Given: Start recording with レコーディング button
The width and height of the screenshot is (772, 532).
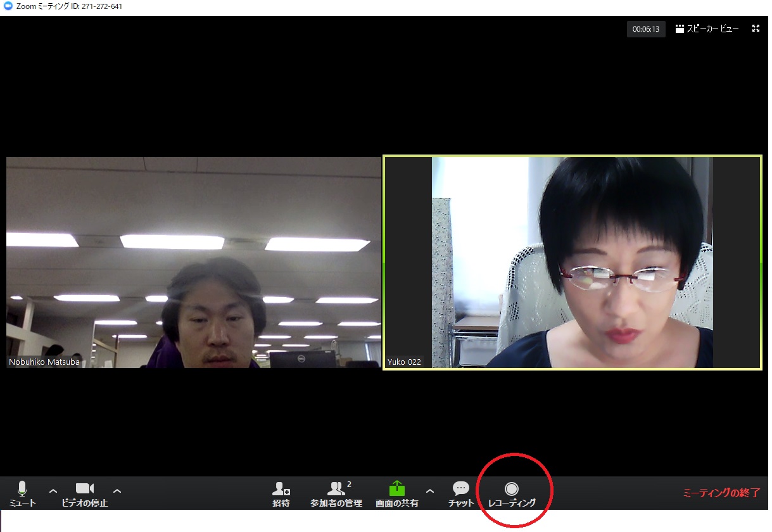Looking at the screenshot, I should [512, 493].
